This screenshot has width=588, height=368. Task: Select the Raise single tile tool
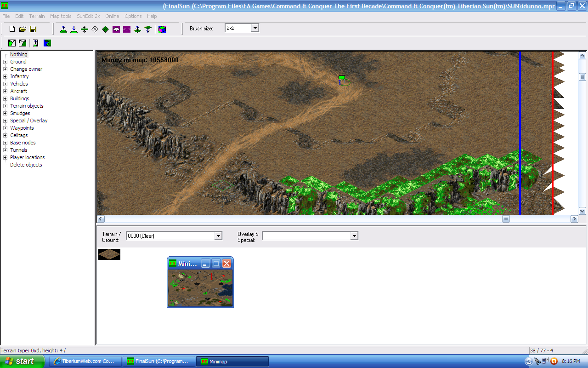[x=137, y=29]
